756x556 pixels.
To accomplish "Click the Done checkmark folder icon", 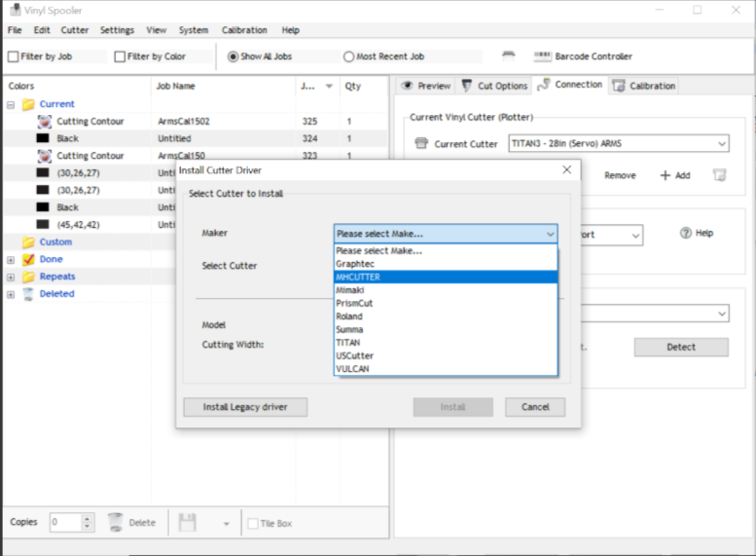I will point(28,259).
